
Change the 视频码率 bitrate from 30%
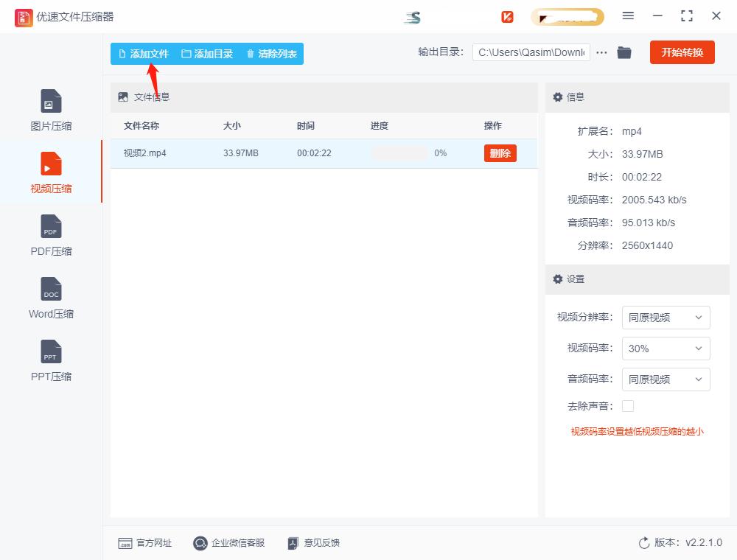tap(666, 349)
